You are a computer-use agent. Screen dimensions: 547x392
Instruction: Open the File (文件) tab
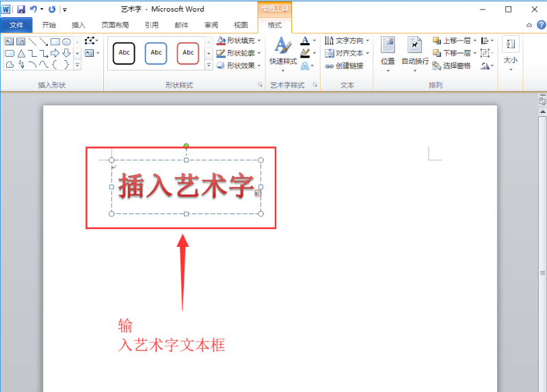tap(16, 25)
